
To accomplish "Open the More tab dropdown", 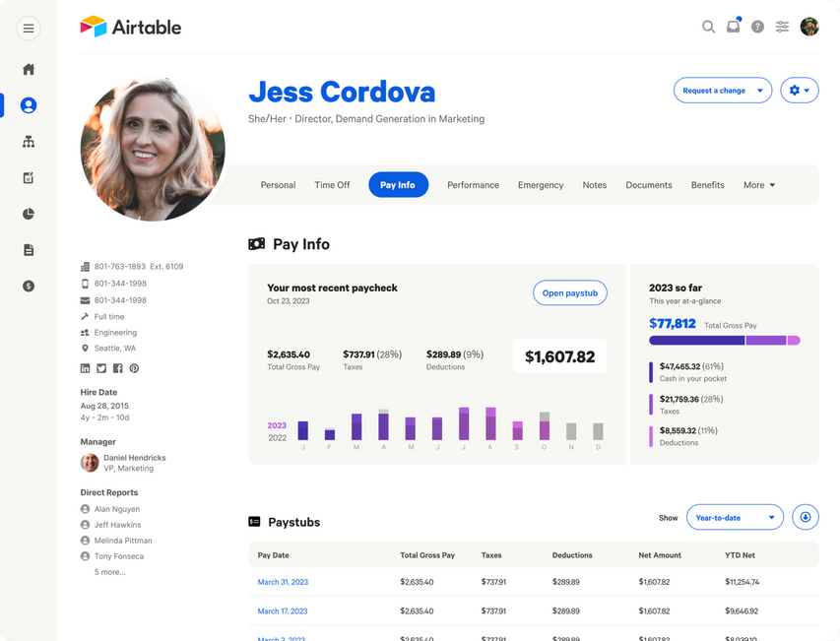I will pos(758,185).
